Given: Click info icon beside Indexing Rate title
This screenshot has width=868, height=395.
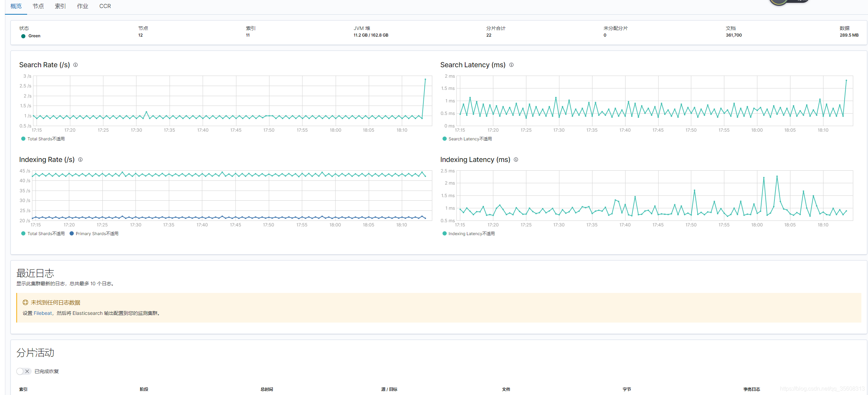Looking at the screenshot, I should [x=80, y=160].
